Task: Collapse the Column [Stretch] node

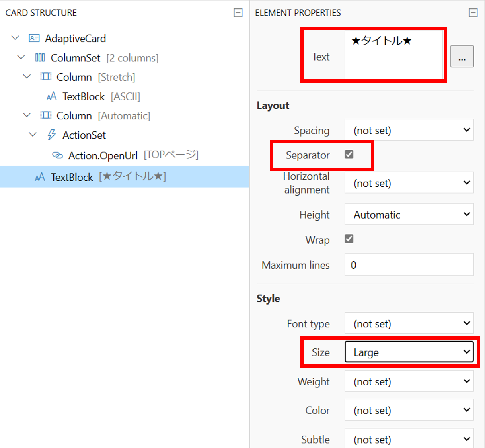Action: [x=27, y=77]
